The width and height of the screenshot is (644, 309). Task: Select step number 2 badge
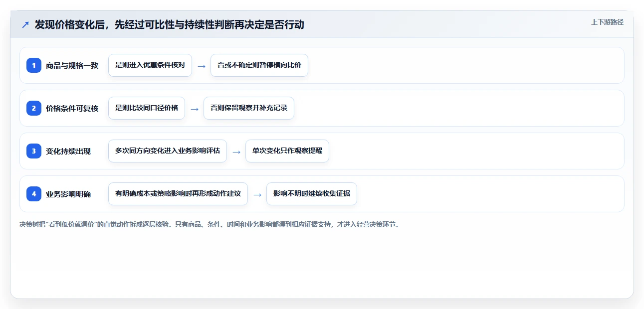tap(34, 108)
